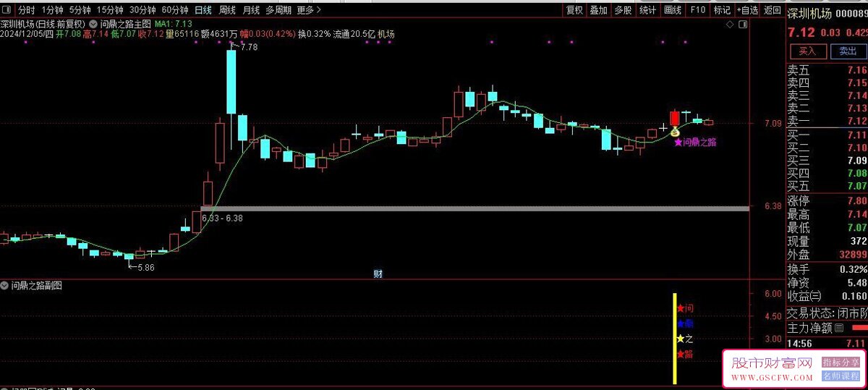Click the 多股 multi-stock button
This screenshot has height=390, width=868.
tap(623, 10)
